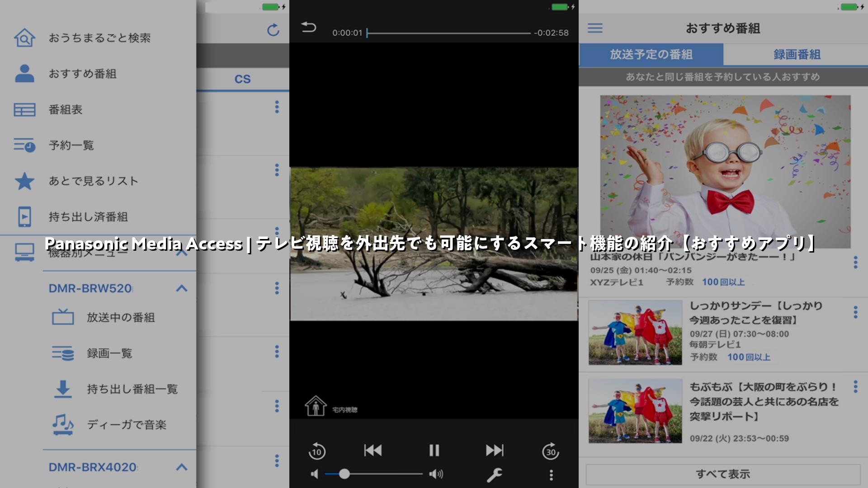Click the 持ち出し番組一覧 download icon
Image resolution: width=868 pixels, height=488 pixels.
point(63,389)
